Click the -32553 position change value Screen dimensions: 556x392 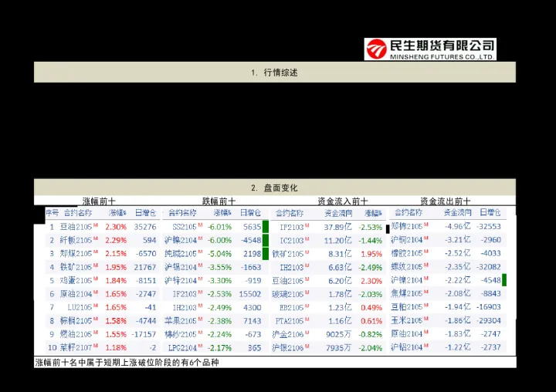tap(489, 226)
